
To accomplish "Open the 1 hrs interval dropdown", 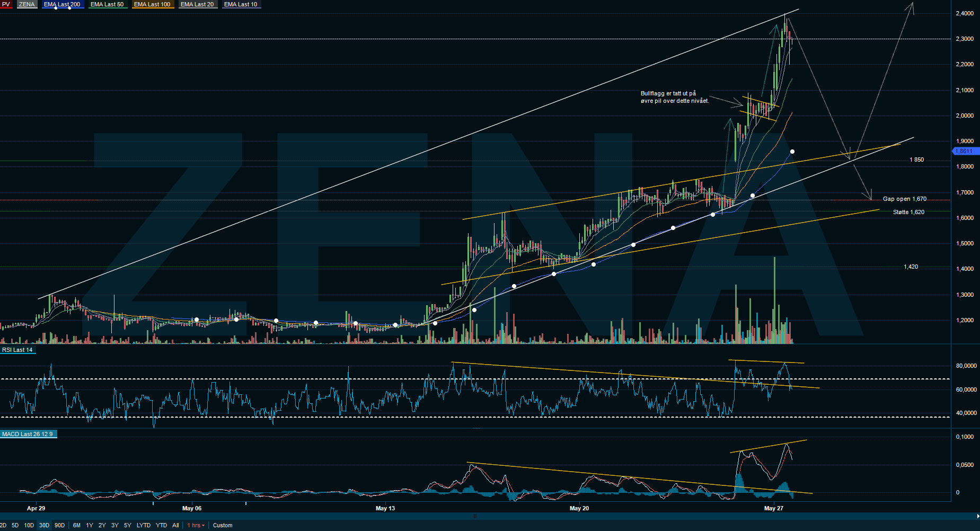I will (x=196, y=525).
